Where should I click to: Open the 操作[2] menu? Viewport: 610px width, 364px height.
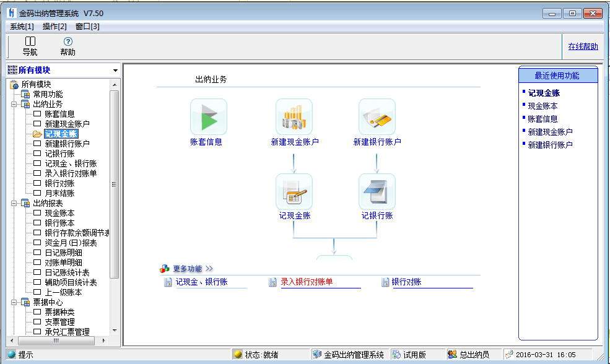[x=54, y=27]
